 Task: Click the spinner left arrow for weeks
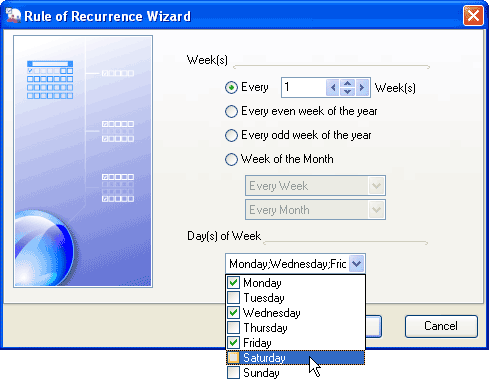coord(333,88)
